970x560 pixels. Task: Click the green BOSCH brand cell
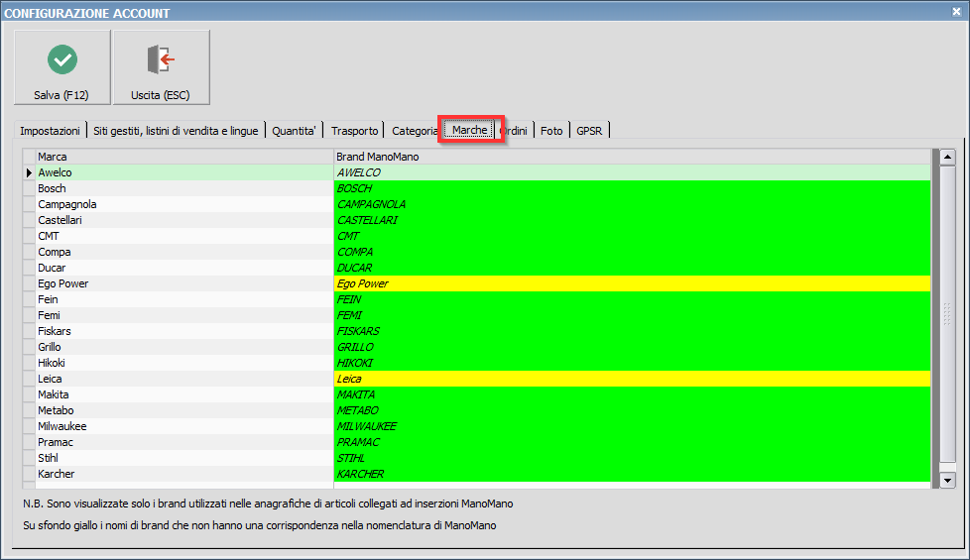(x=632, y=188)
